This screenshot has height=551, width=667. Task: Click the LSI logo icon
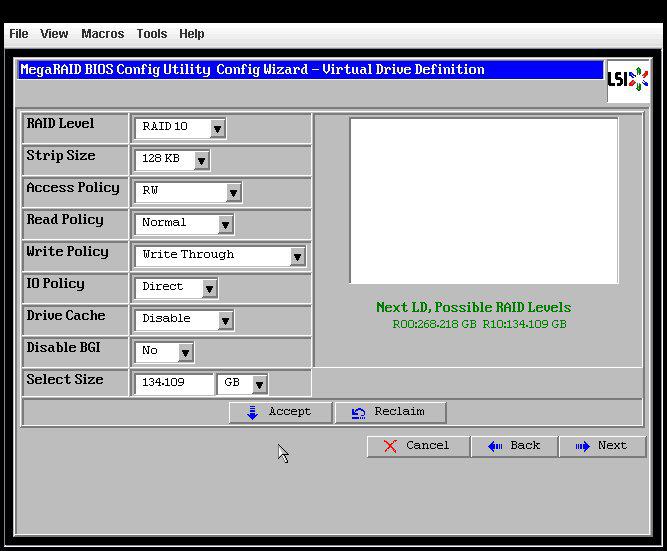628,80
